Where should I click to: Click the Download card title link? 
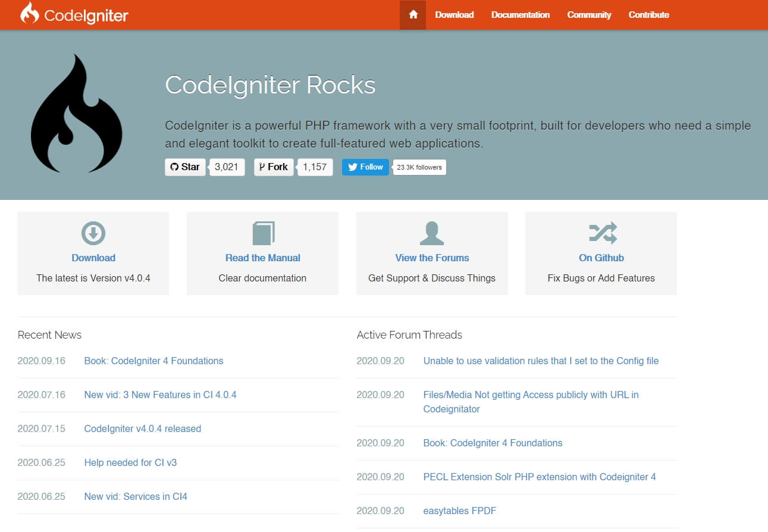(93, 258)
